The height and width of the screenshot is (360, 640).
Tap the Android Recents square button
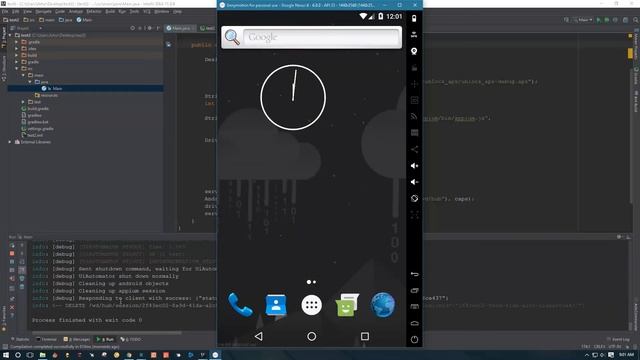pyautogui.click(x=365, y=336)
